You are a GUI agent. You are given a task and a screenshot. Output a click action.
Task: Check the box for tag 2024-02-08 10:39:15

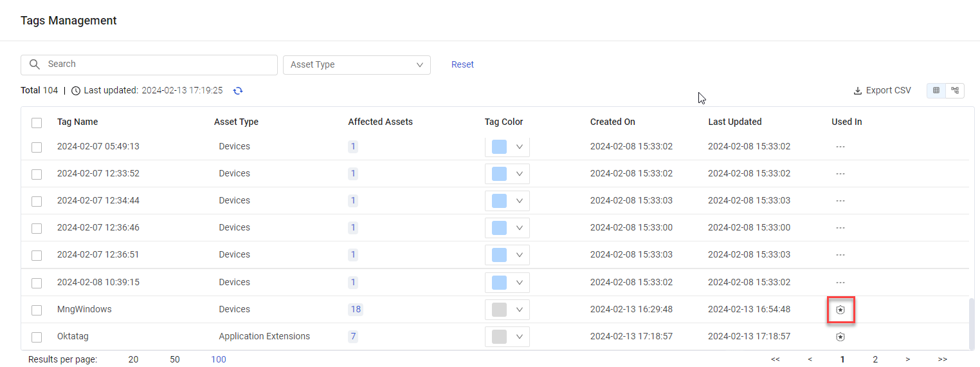[37, 283]
